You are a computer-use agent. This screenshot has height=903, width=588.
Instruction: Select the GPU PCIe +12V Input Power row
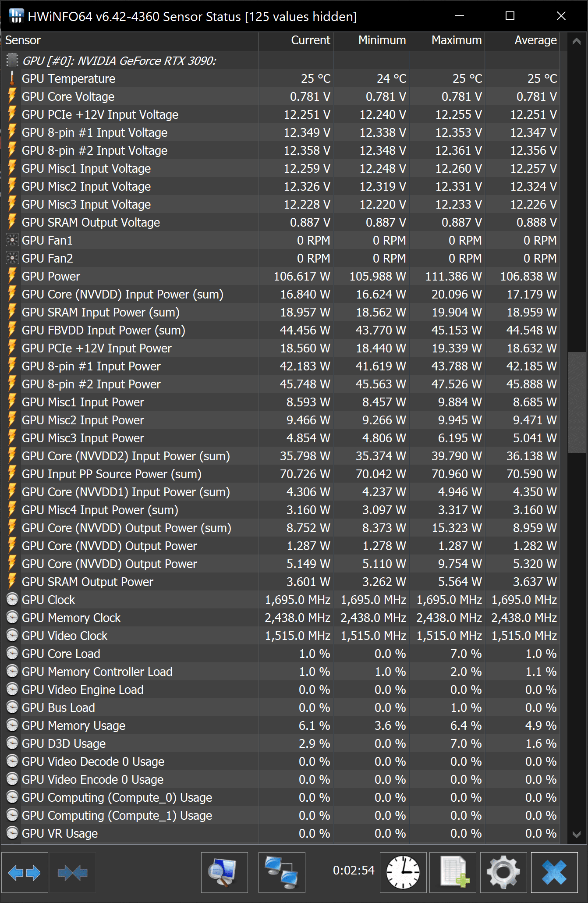[x=280, y=348]
